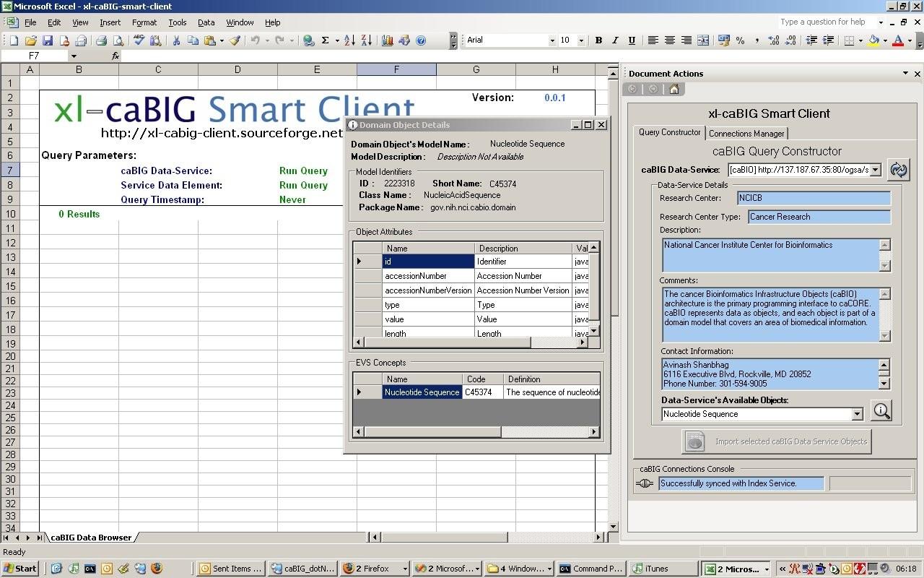Click the Print Preview toolbar icon

click(118, 40)
